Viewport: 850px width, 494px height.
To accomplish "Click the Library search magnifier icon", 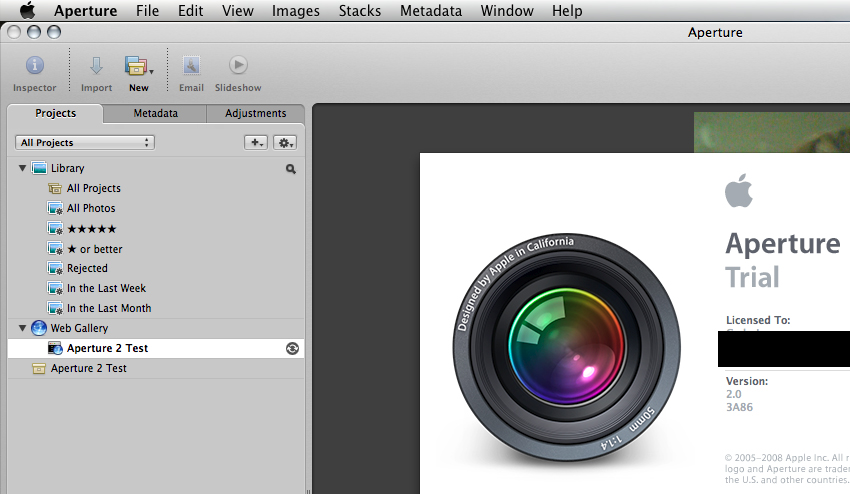I will coord(291,169).
